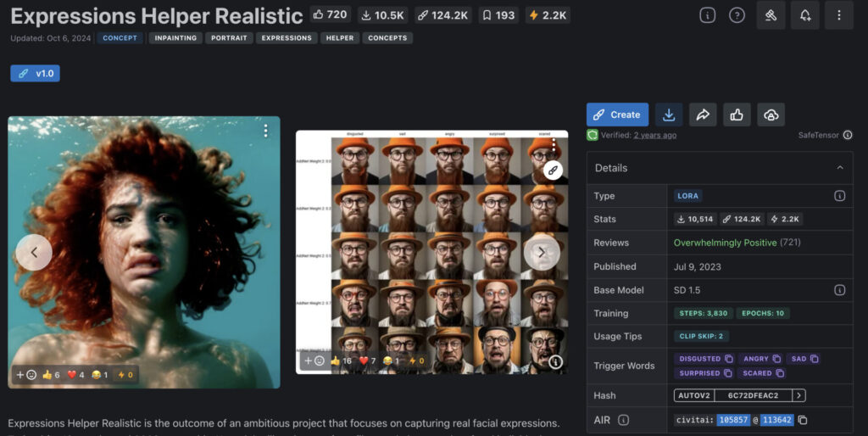
Task: Open the three-dot menu in the top right
Action: (x=838, y=15)
